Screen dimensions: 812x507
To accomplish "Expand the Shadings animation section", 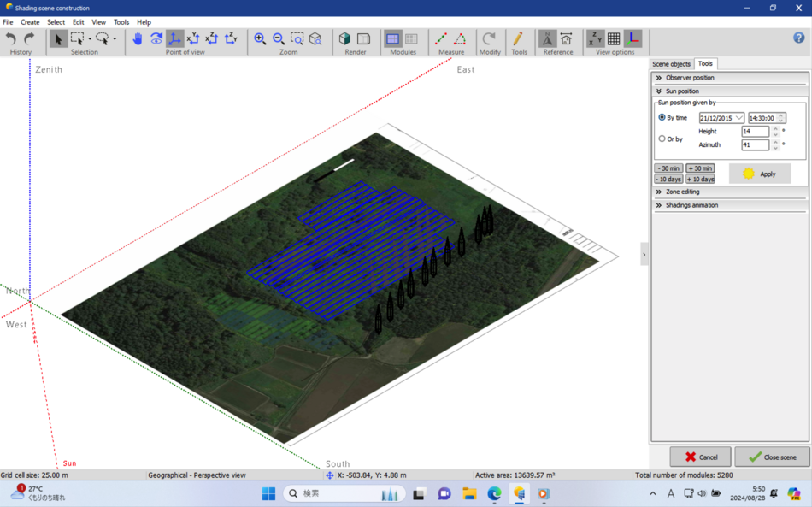I will click(x=691, y=205).
